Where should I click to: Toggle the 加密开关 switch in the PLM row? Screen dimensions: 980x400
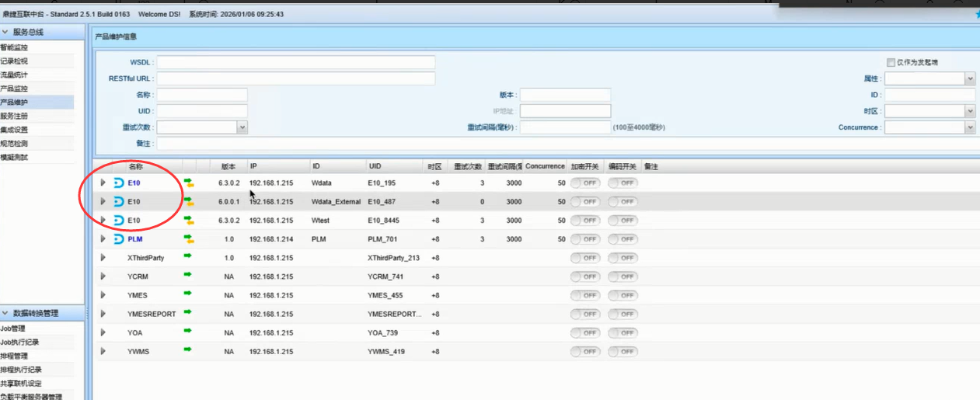click(584, 239)
